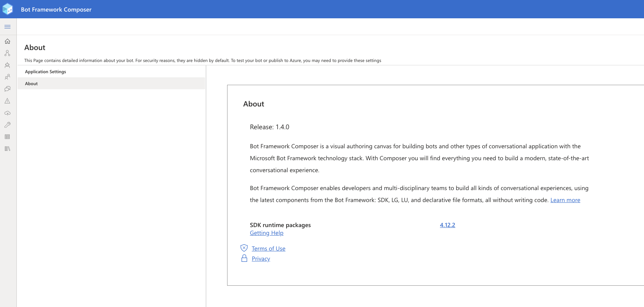Screen dimensions: 644x307
Task: Open the Terms of Use link
Action: [269, 249]
